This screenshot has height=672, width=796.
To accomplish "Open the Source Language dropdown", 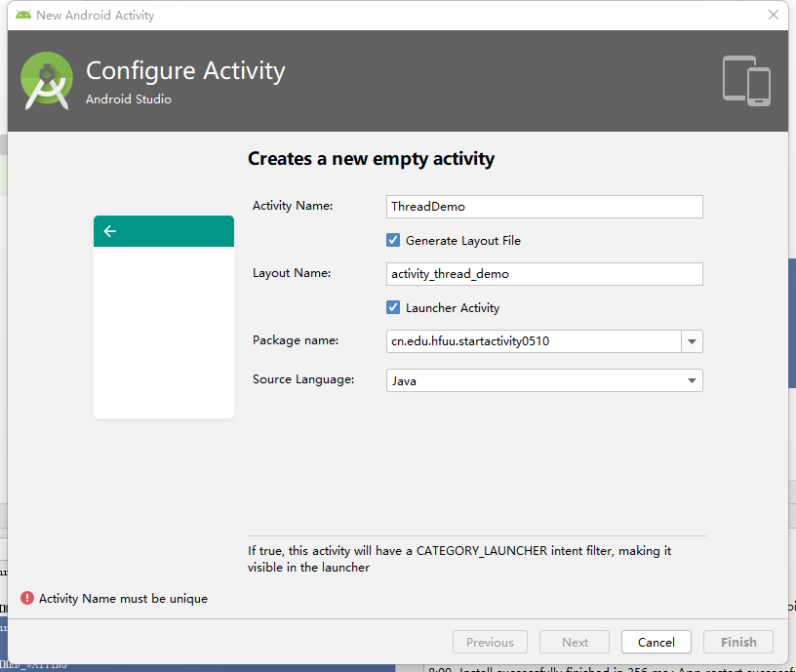I will [x=544, y=380].
